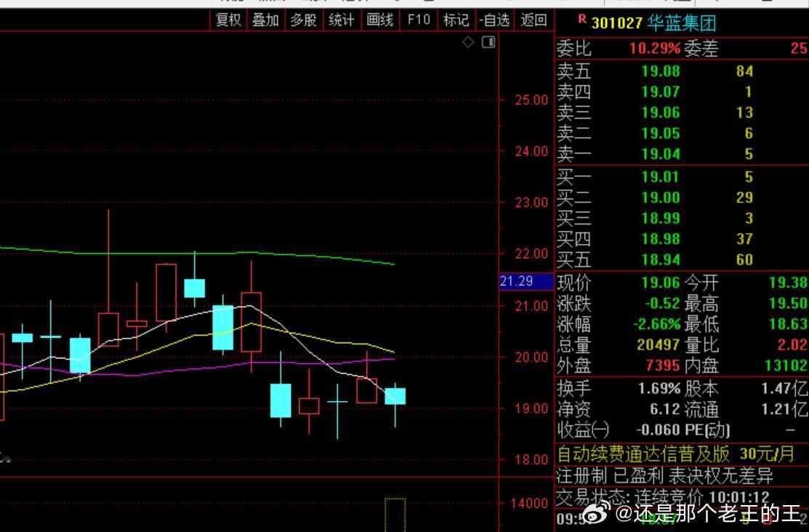Screen dimensions: 809x532
Task: Click the 复权 toolbar button
Action: click(x=228, y=20)
